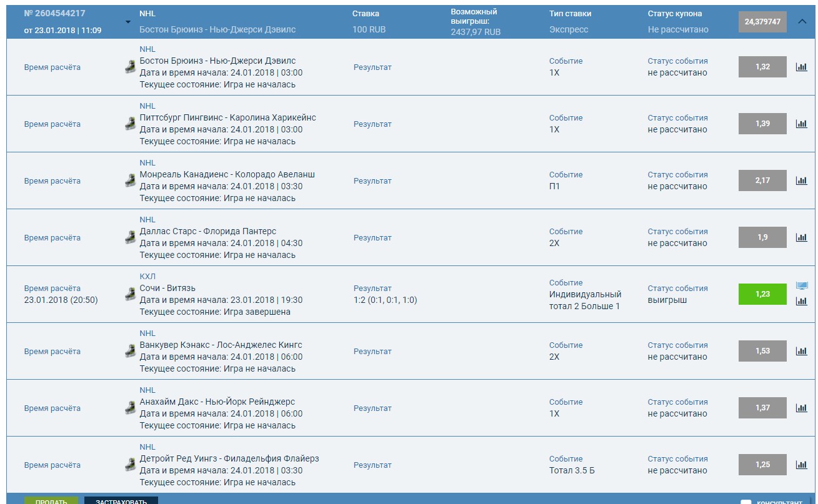Image resolution: width=818 pixels, height=504 pixels.
Task: Click the total odds box 24,379747
Action: pyautogui.click(x=762, y=22)
